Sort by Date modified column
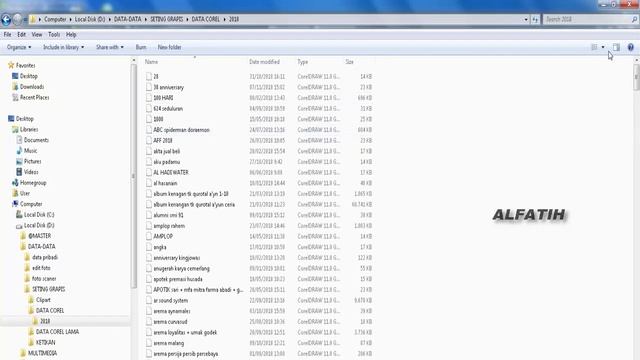This screenshot has height=360, width=640. (x=264, y=62)
